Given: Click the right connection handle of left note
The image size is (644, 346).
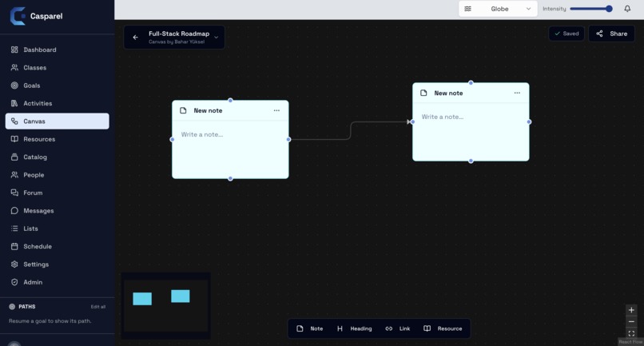Looking at the screenshot, I should [x=288, y=139].
